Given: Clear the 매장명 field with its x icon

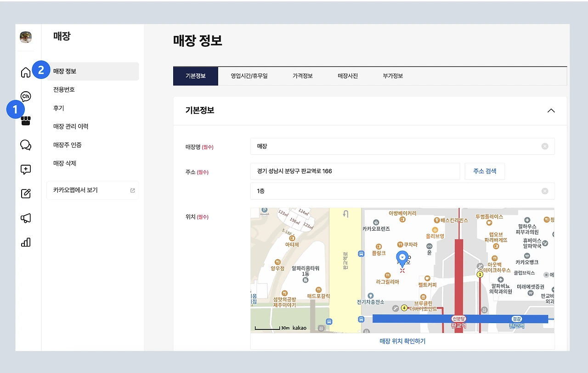Looking at the screenshot, I should click(545, 146).
